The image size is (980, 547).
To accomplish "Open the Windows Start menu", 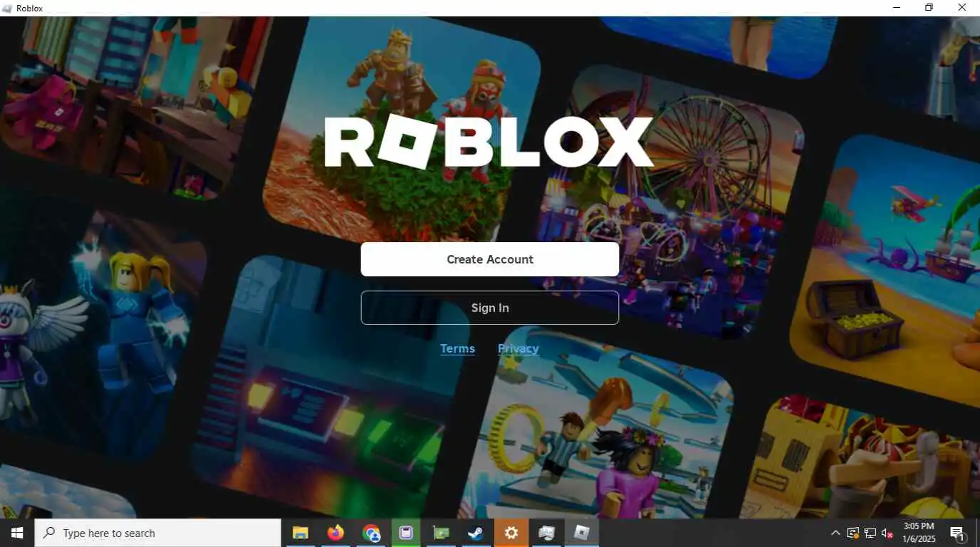I will point(17,533).
